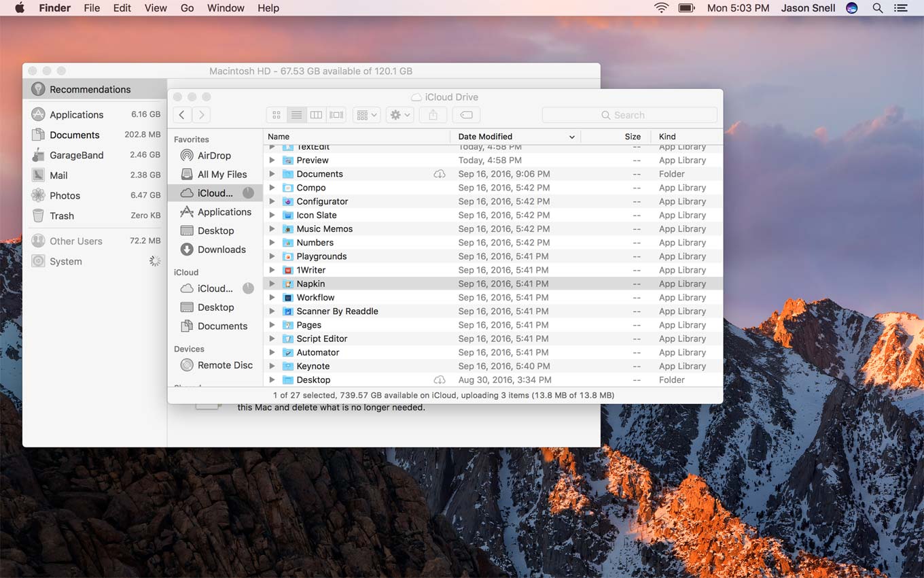Switch to column view in toolbar

click(x=316, y=115)
